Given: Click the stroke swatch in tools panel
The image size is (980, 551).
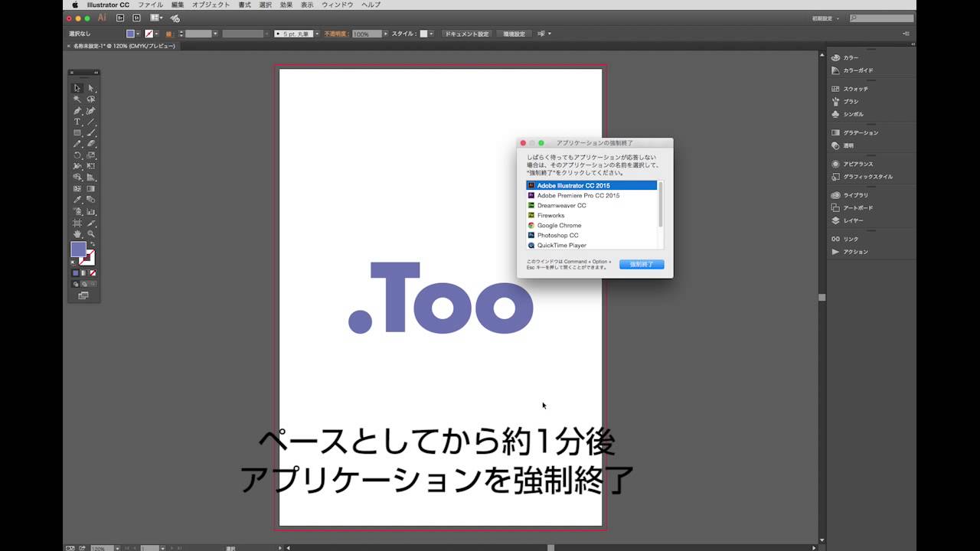Looking at the screenshot, I should (x=90, y=260).
